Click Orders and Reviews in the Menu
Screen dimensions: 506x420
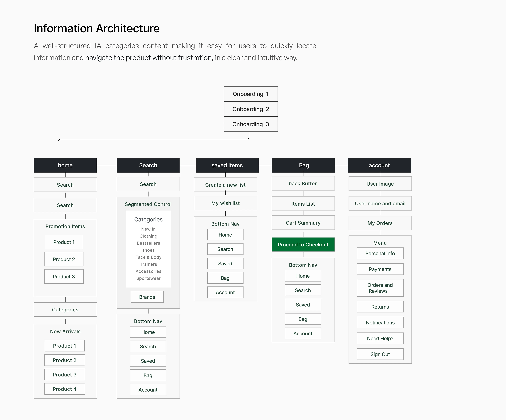pos(380,288)
